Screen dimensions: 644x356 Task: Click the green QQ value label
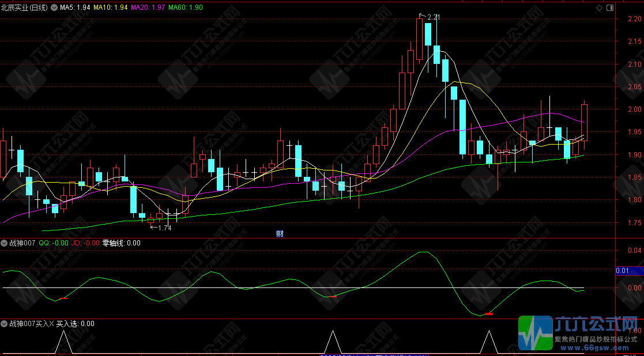coord(53,243)
